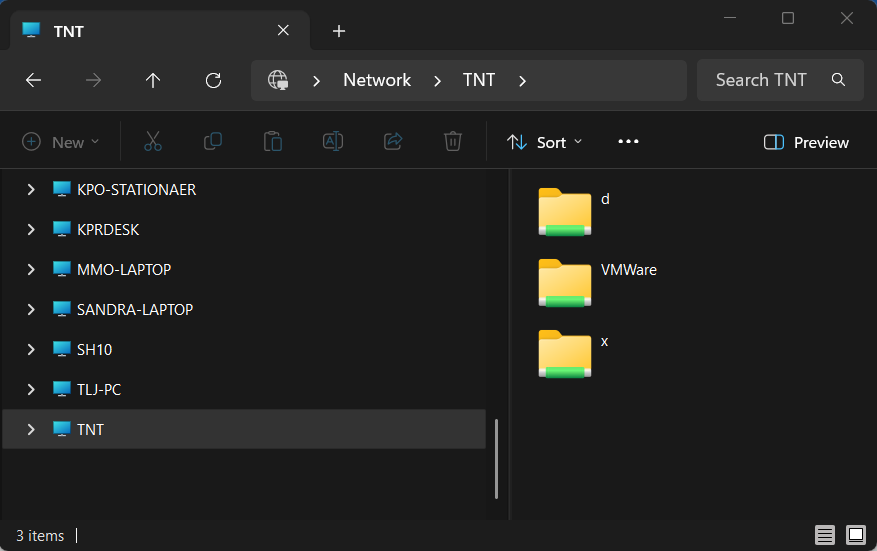Open the Sort dropdown menu
Image resolution: width=877 pixels, height=551 pixels.
(544, 143)
